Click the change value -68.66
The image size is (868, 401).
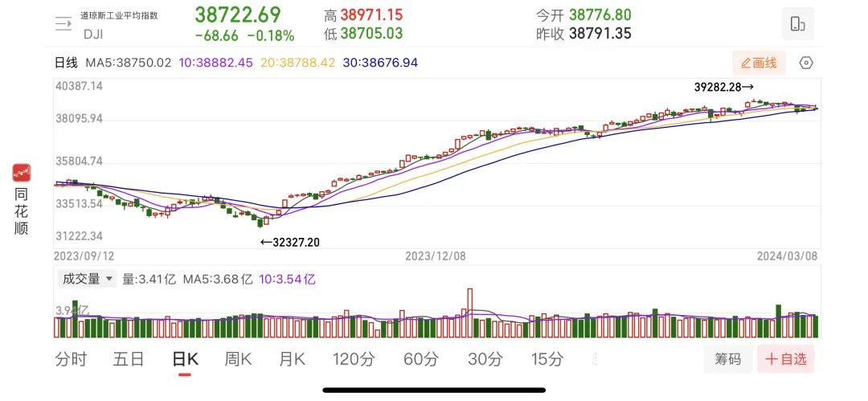point(217,36)
